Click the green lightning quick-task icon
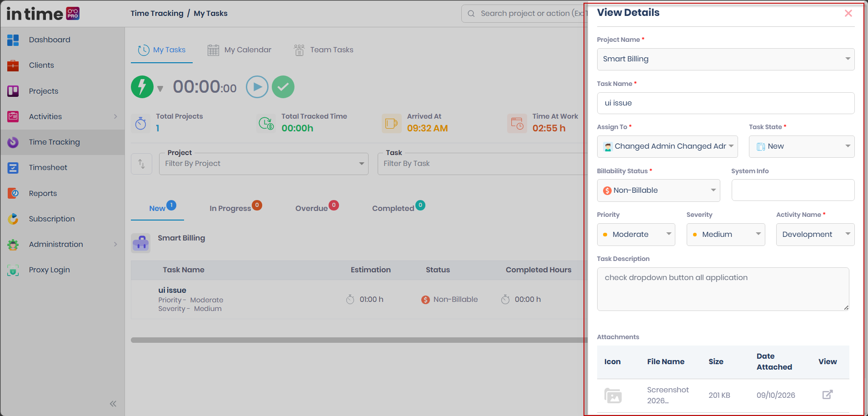This screenshot has width=868, height=416. [x=142, y=87]
